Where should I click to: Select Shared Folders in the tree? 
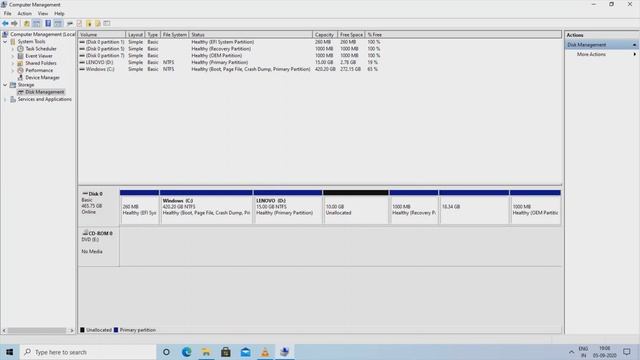coord(41,63)
